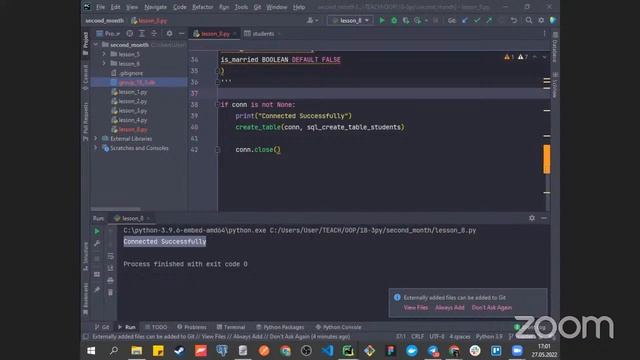
Task: Click the UTF-8 encoding in status bar
Action: click(437, 337)
